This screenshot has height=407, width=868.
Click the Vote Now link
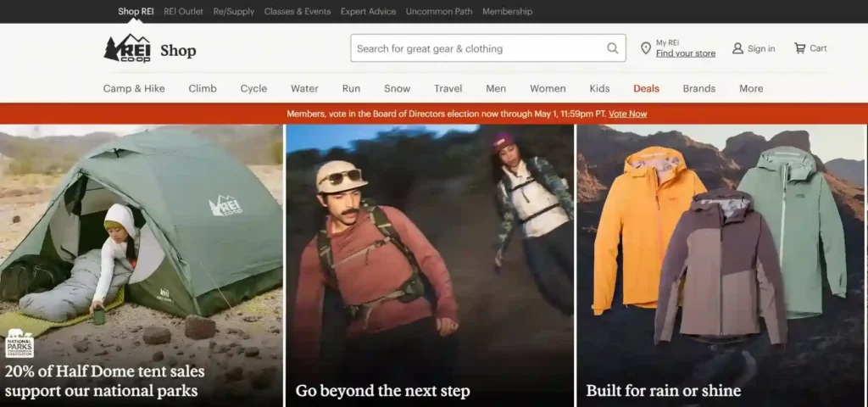(x=628, y=114)
